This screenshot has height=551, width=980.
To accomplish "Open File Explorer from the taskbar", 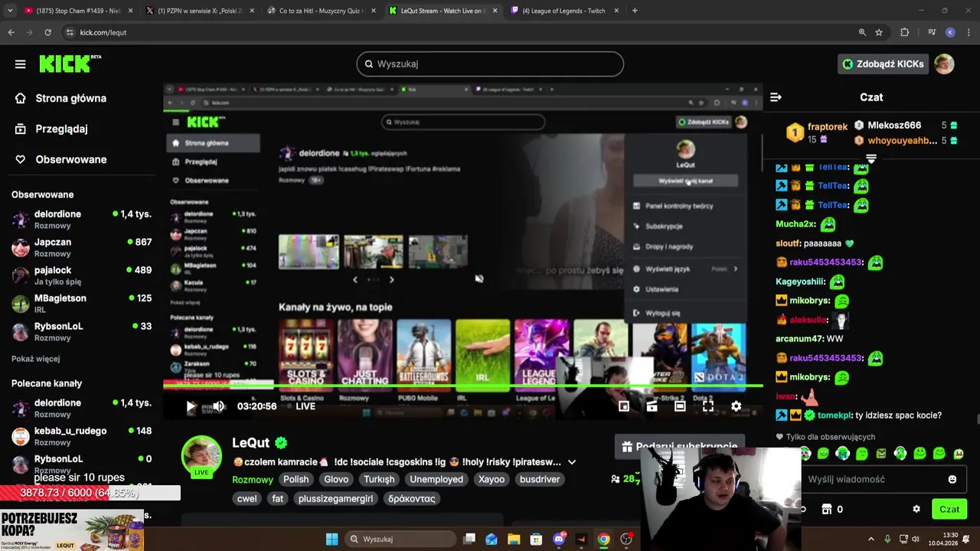I will tap(514, 539).
